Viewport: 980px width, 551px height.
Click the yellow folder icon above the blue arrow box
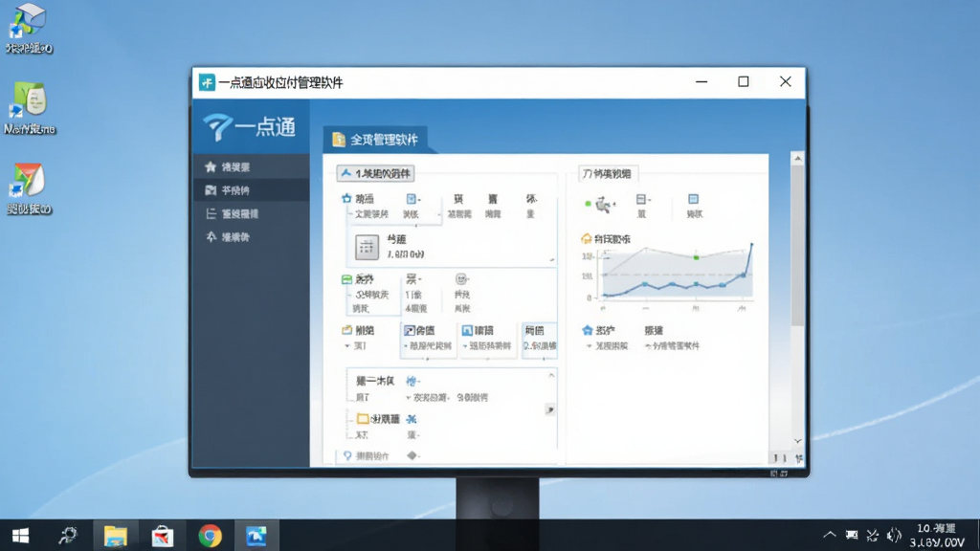346,330
